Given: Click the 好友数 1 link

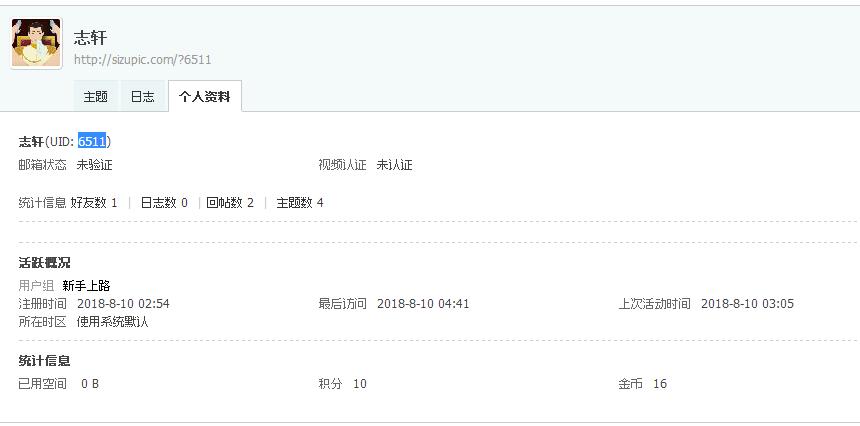Looking at the screenshot, I should (x=94, y=203).
